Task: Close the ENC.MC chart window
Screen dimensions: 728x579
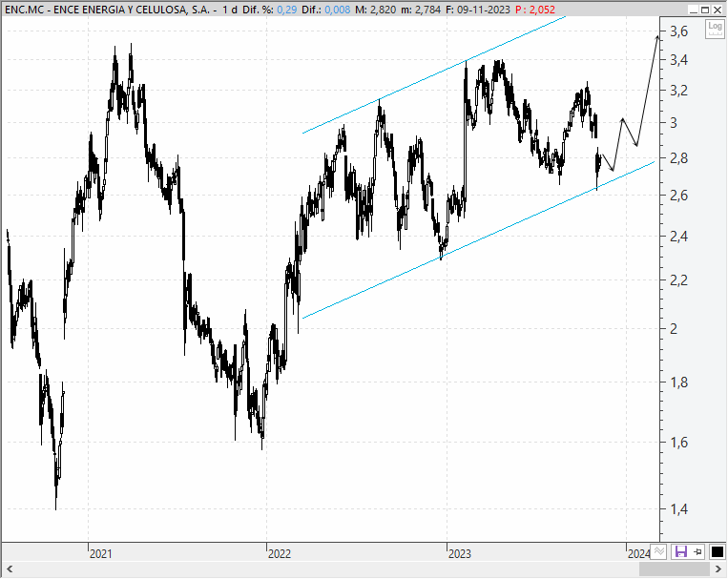Action: (x=718, y=10)
